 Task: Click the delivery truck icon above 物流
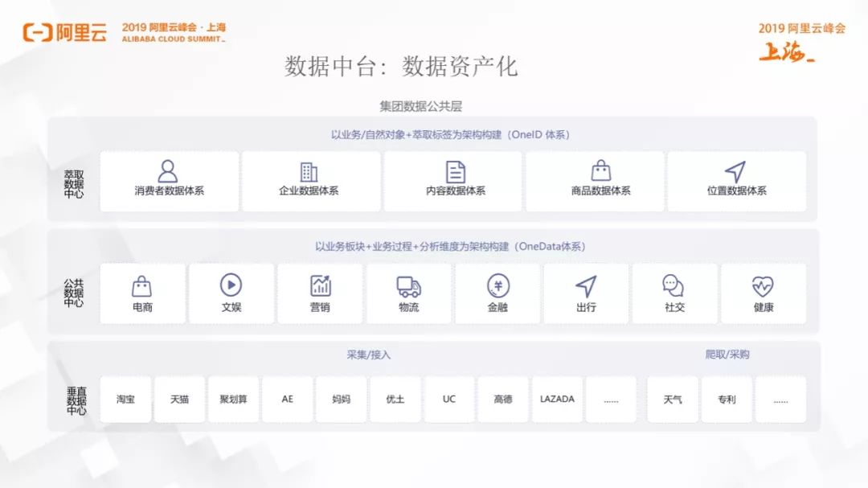408,286
